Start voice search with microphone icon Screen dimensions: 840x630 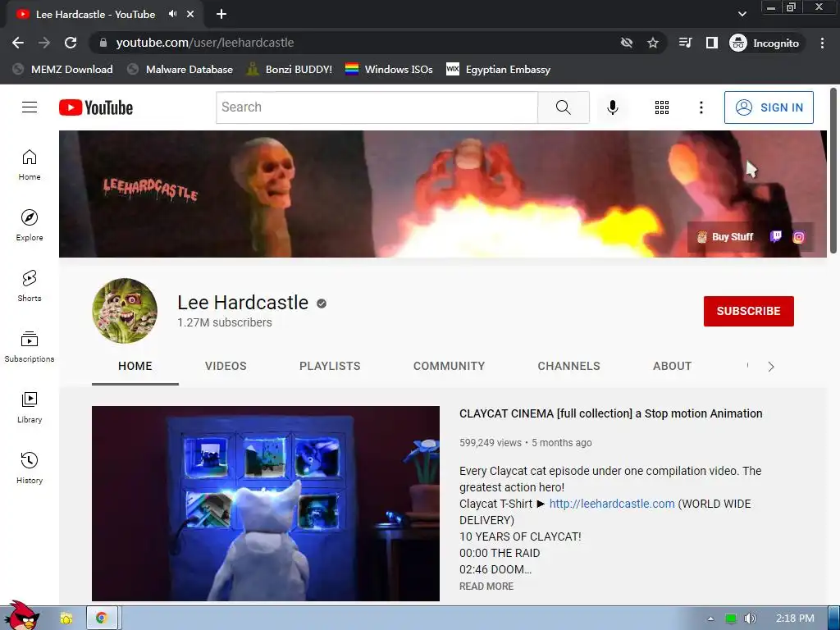pyautogui.click(x=612, y=107)
